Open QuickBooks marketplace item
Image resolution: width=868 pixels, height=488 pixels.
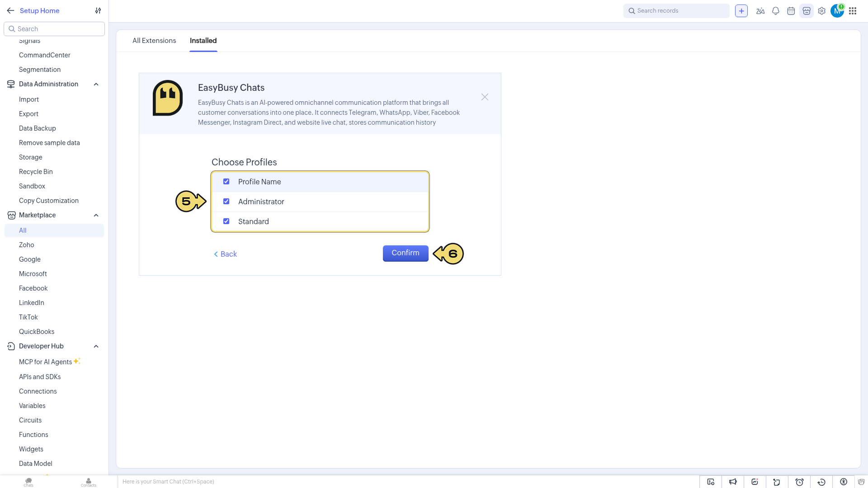coord(37,332)
